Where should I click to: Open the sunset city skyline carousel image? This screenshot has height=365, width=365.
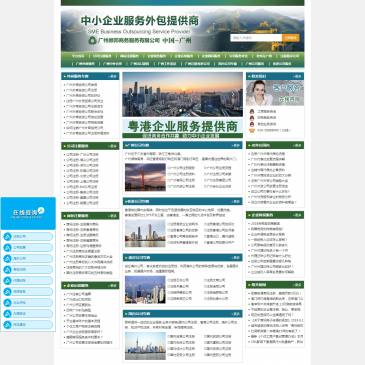click(x=182, y=94)
